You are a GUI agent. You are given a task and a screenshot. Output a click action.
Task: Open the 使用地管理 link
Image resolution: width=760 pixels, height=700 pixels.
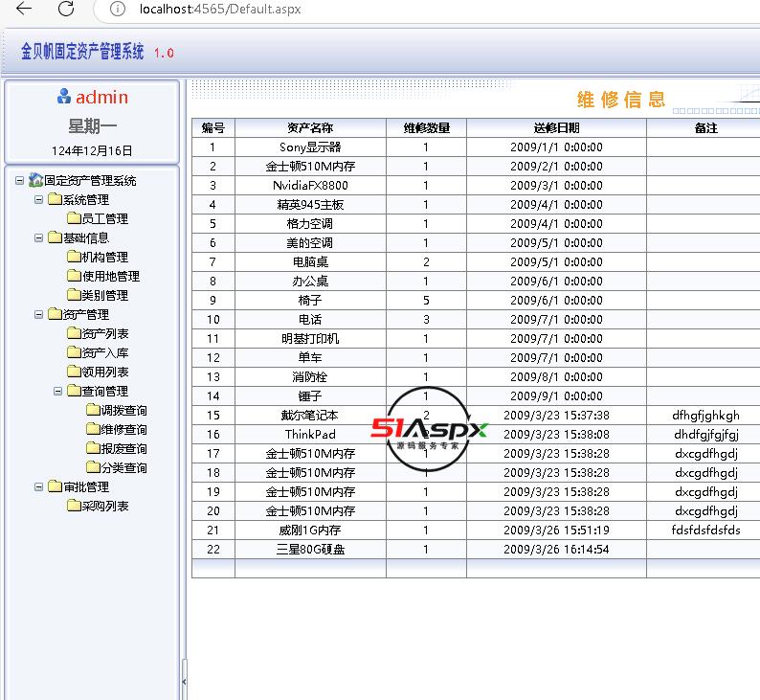pos(110,277)
